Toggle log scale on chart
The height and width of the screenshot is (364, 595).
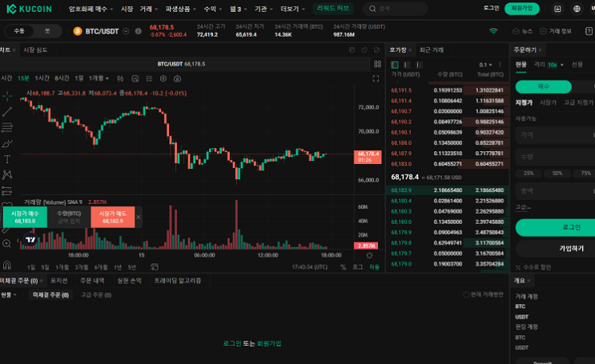coord(358,267)
